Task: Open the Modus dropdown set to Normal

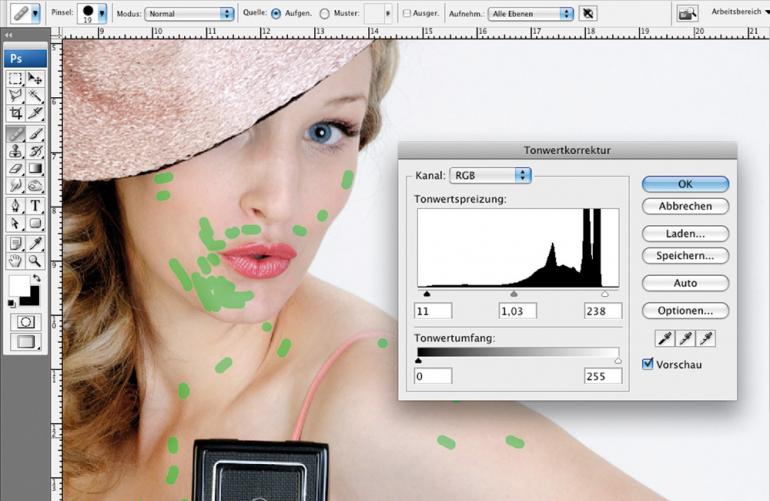Action: point(189,14)
